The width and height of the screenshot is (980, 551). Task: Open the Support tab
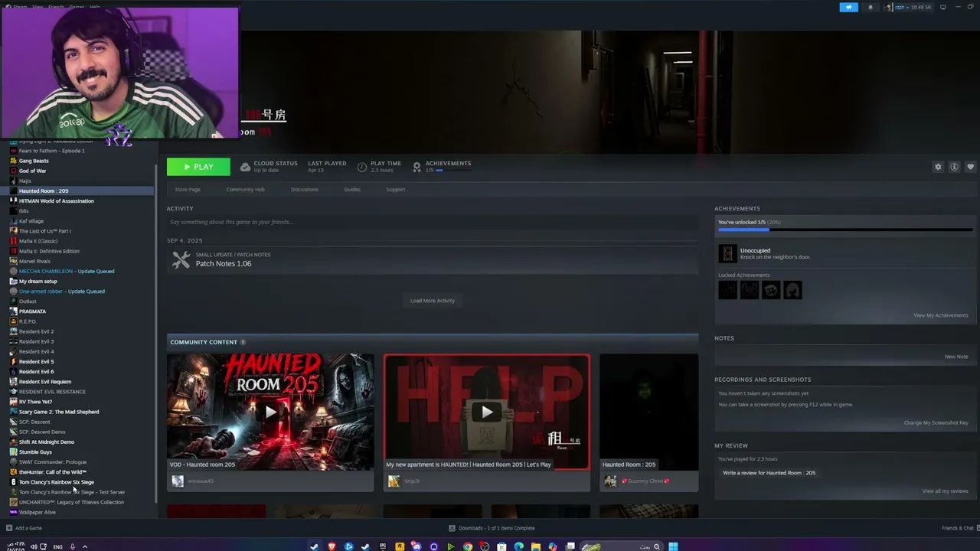[x=396, y=190]
